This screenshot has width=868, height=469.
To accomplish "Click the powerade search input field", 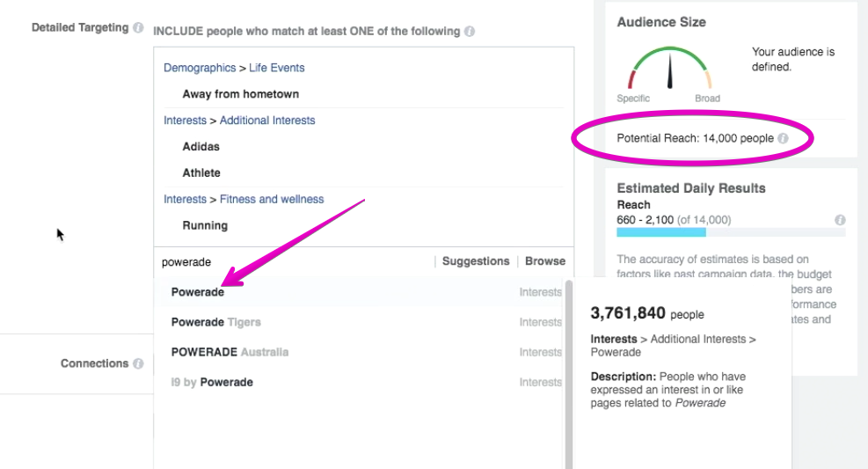I will pyautogui.click(x=294, y=262).
